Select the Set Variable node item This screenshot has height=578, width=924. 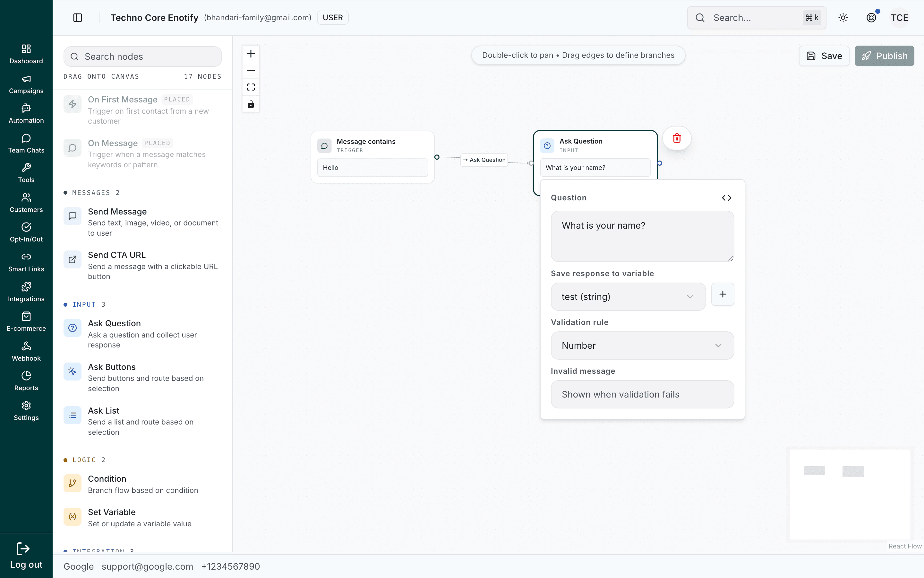(x=142, y=518)
